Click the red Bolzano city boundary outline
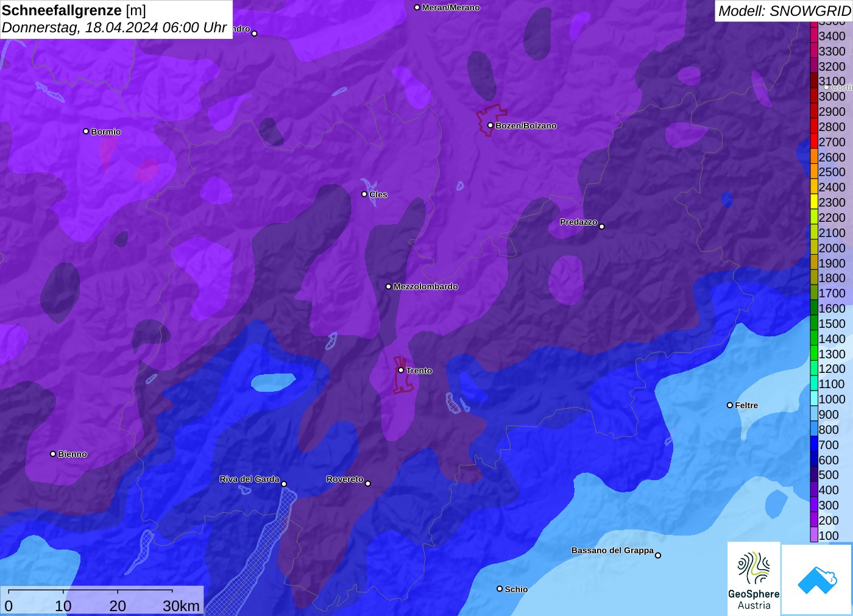853x616 pixels. click(491, 119)
